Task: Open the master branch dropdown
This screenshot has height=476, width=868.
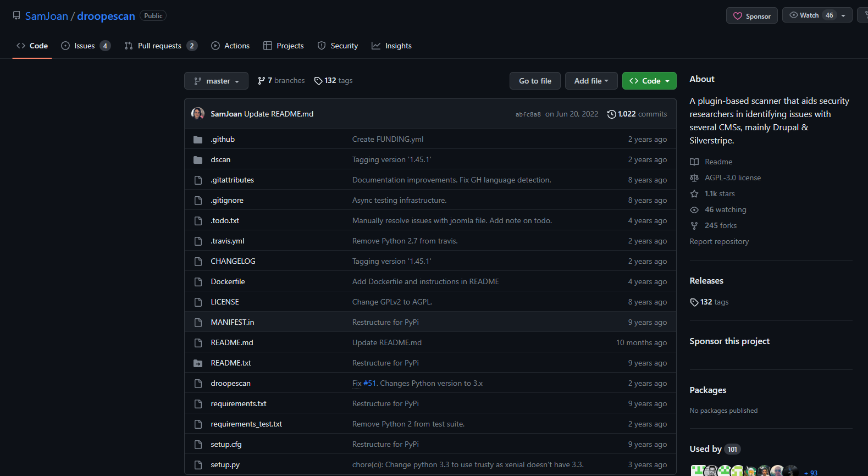Action: coord(216,81)
